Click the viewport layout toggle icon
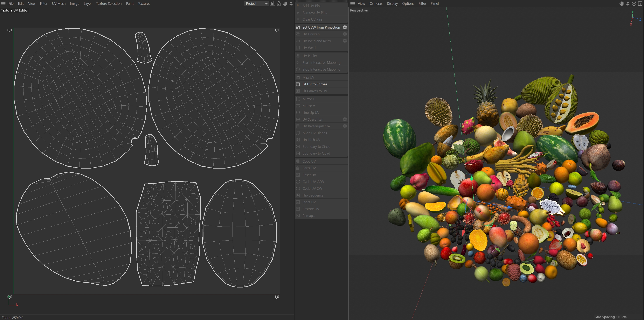 click(640, 3)
